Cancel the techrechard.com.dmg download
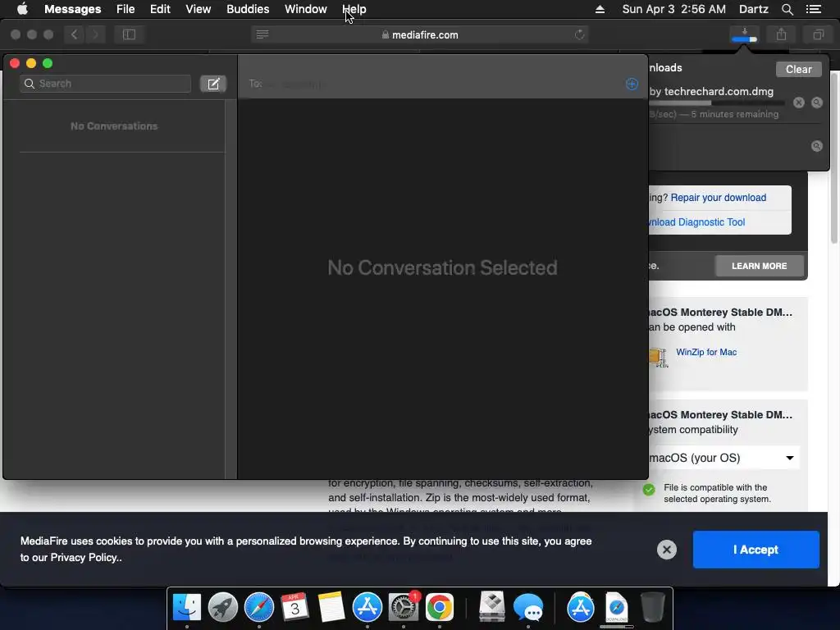This screenshot has width=840, height=630. [799, 103]
